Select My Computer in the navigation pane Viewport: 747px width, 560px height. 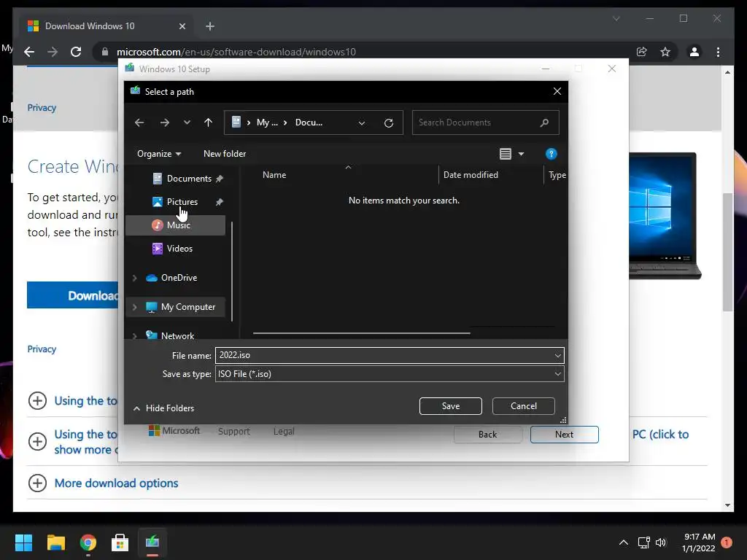coord(187,307)
